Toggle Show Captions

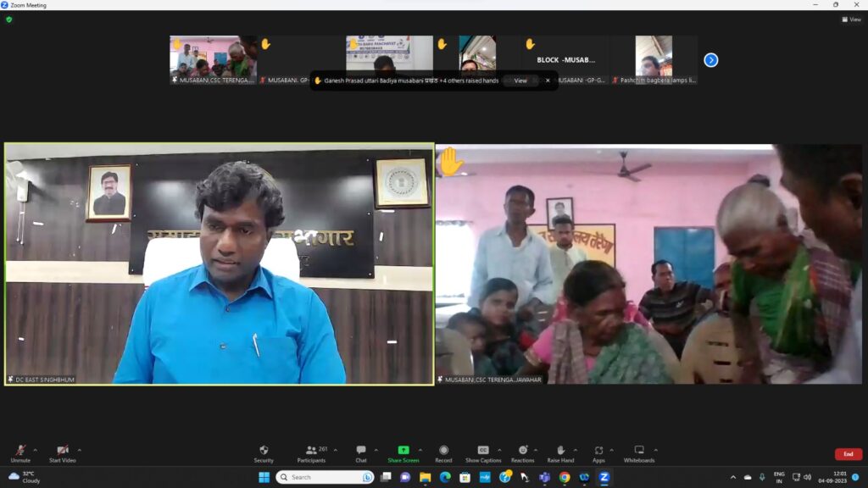[483, 453]
